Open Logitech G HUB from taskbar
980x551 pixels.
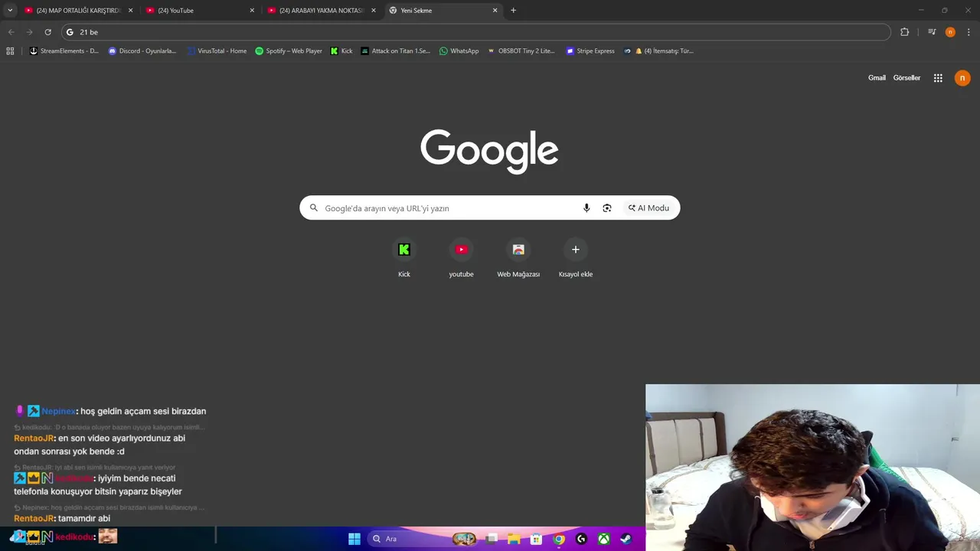point(581,539)
